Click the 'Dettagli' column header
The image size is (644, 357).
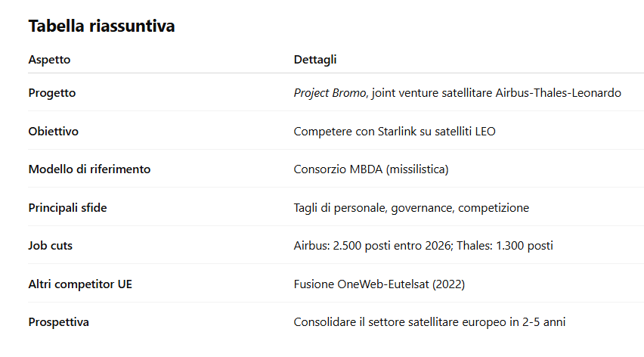(315, 60)
